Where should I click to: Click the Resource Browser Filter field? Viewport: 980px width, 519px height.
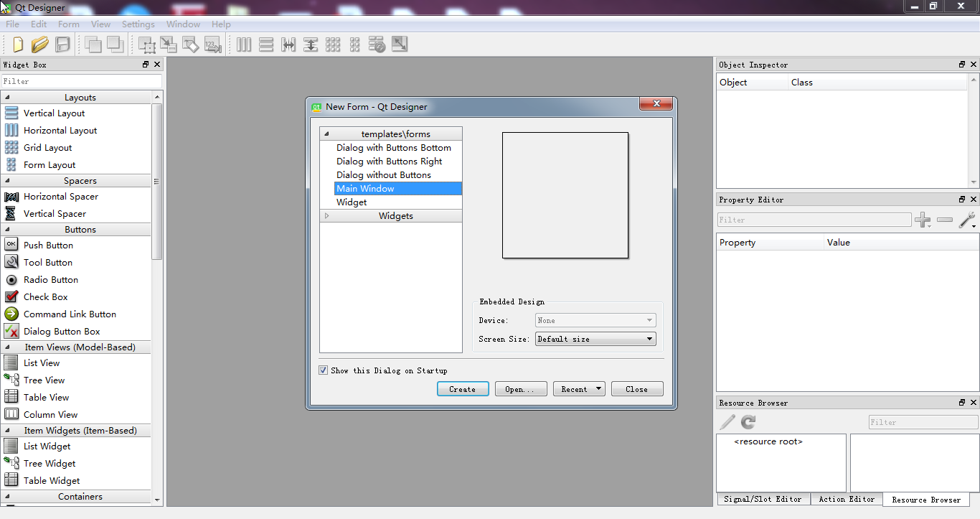click(923, 422)
